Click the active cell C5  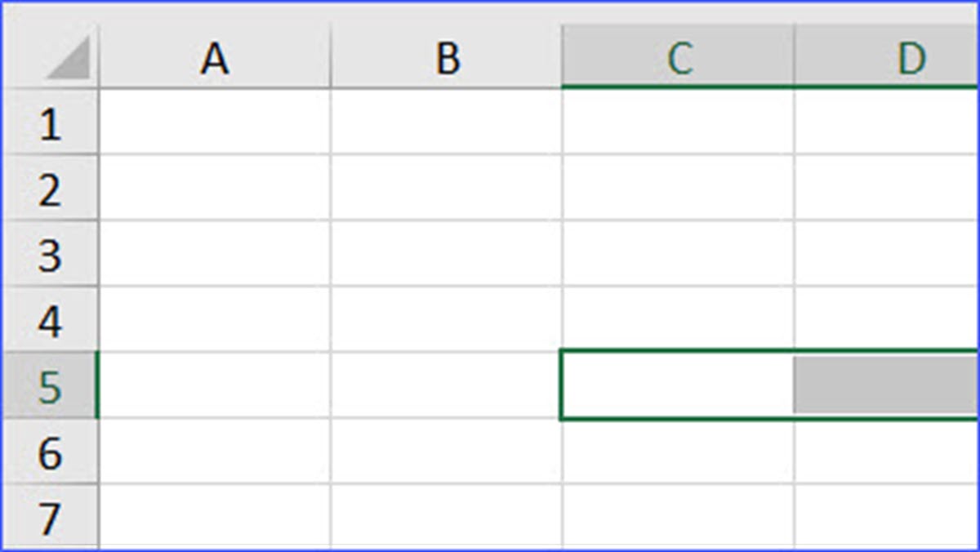(678, 385)
